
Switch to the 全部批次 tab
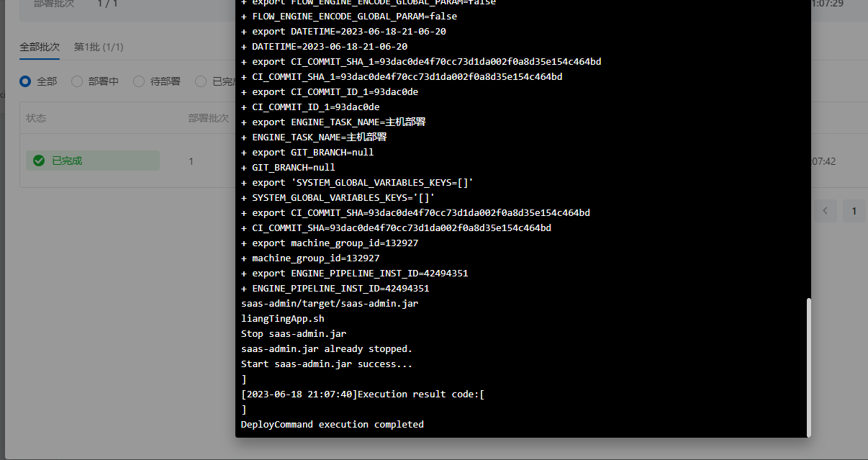pos(41,47)
